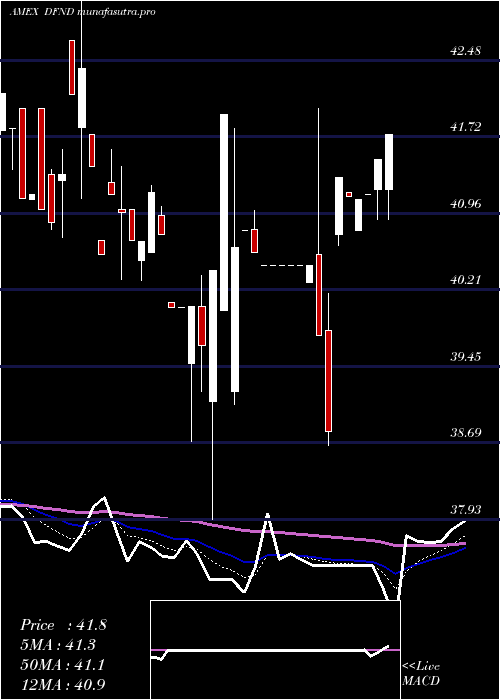This screenshot has width=500, height=700.
Task: Click the 37.93 price axis label
Action: [466, 509]
